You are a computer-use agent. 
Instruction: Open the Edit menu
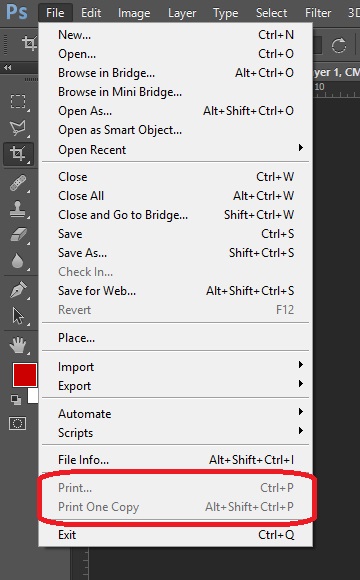[x=91, y=13]
